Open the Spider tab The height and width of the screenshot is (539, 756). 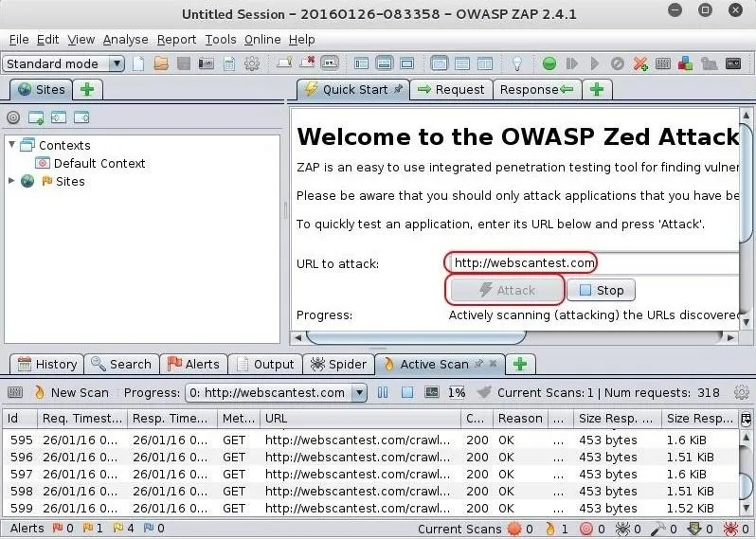point(338,365)
